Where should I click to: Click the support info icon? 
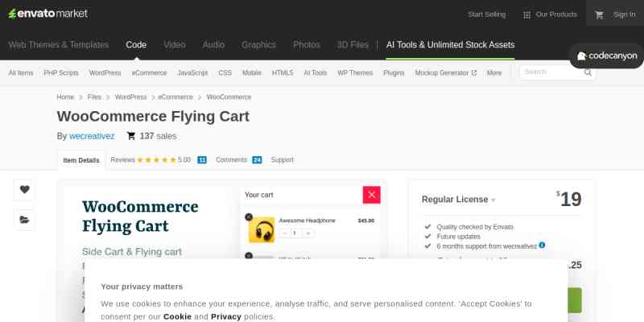tap(542, 245)
